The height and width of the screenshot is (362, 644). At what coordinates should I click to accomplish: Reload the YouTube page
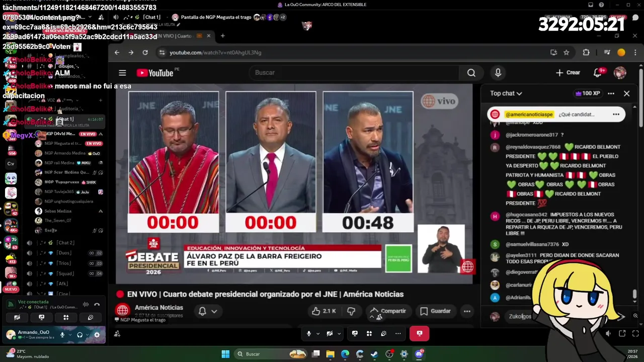pyautogui.click(x=145, y=52)
